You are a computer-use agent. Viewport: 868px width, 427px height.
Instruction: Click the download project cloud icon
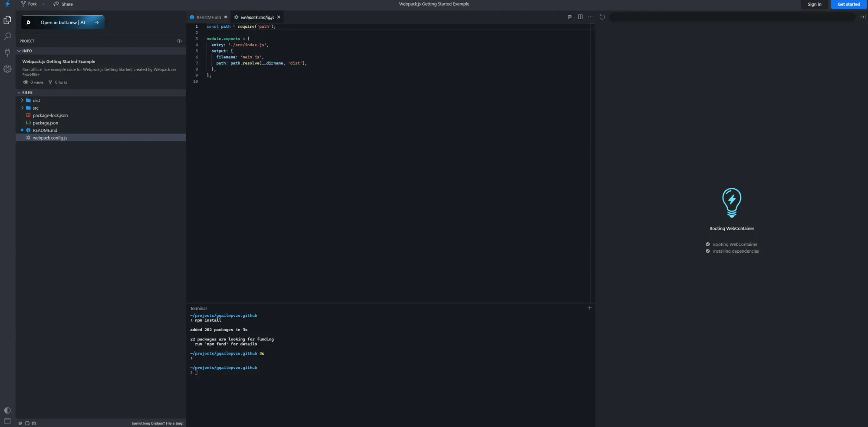coord(179,41)
